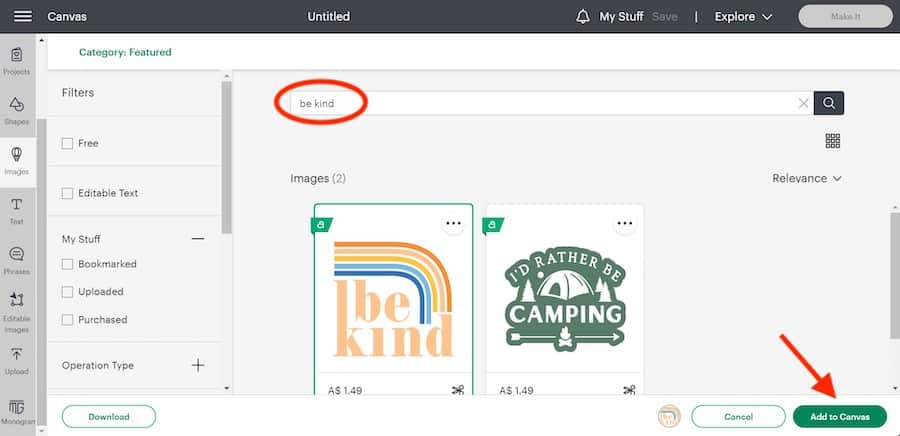Open the Shapes sidebar panel
Screen dimensions: 900x436
pyautogui.click(x=17, y=111)
